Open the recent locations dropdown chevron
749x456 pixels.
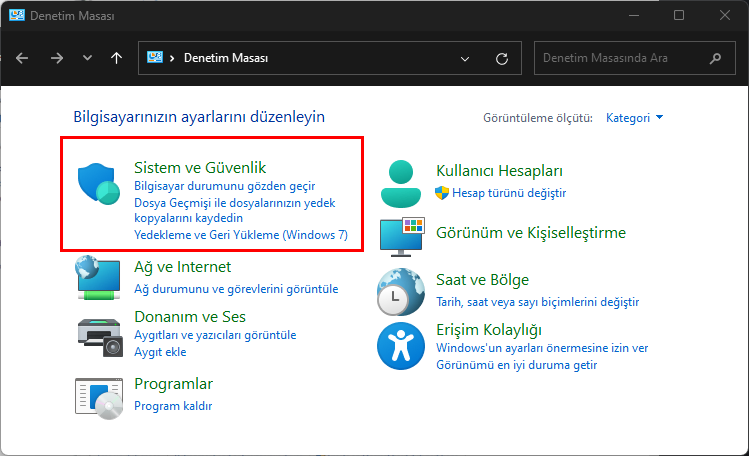(87, 58)
